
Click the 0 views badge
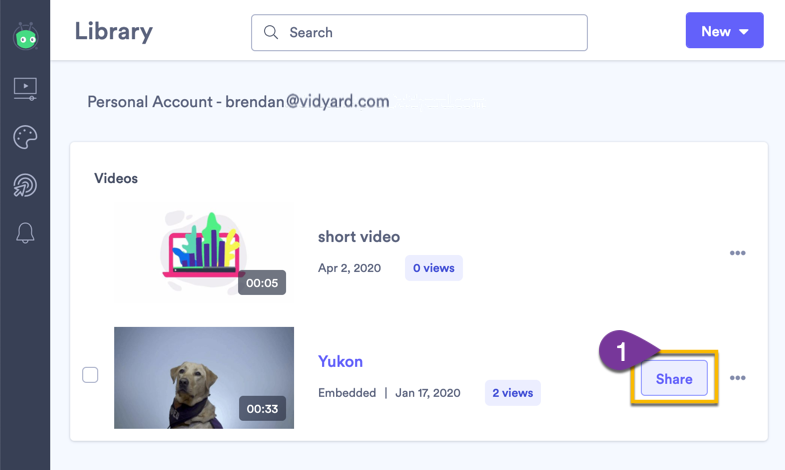pos(434,268)
